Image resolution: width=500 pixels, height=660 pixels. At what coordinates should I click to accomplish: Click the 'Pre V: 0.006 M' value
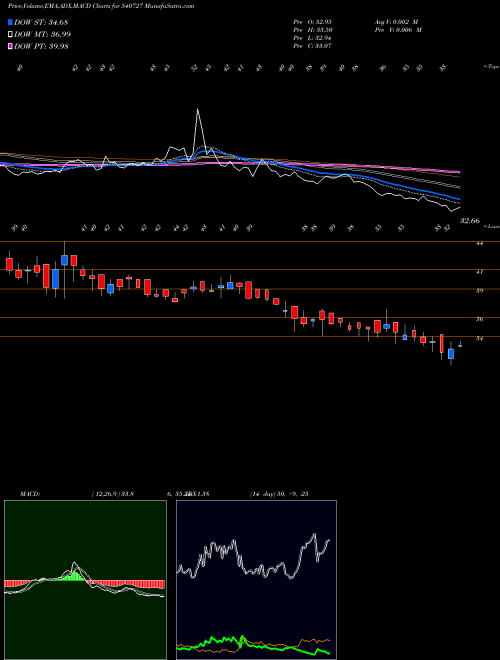(397, 30)
